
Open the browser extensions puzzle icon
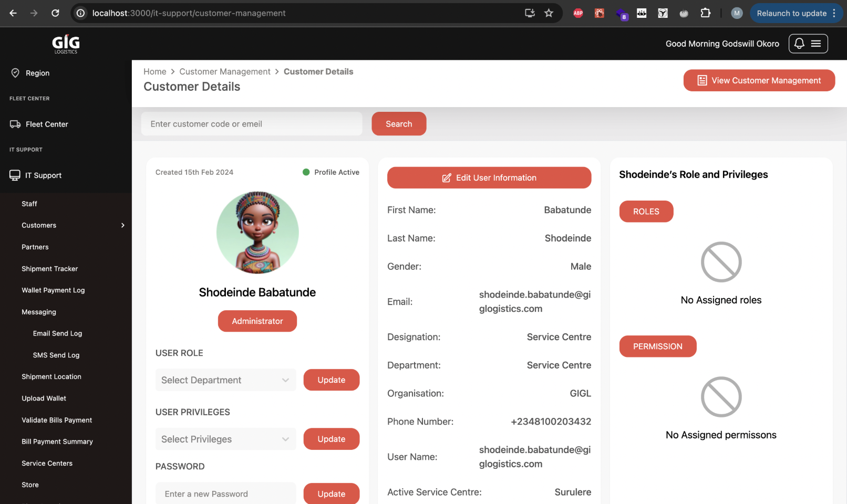(706, 13)
